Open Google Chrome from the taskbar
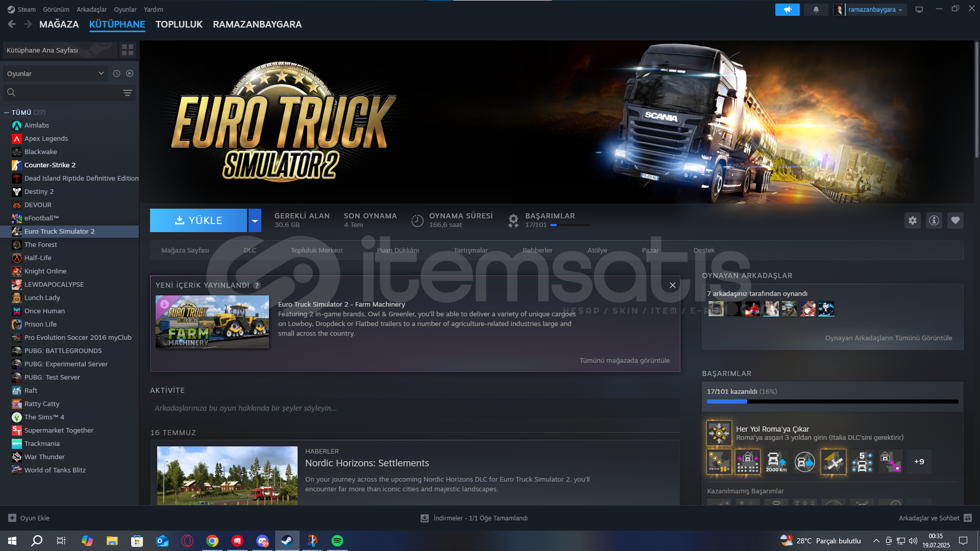 click(212, 541)
